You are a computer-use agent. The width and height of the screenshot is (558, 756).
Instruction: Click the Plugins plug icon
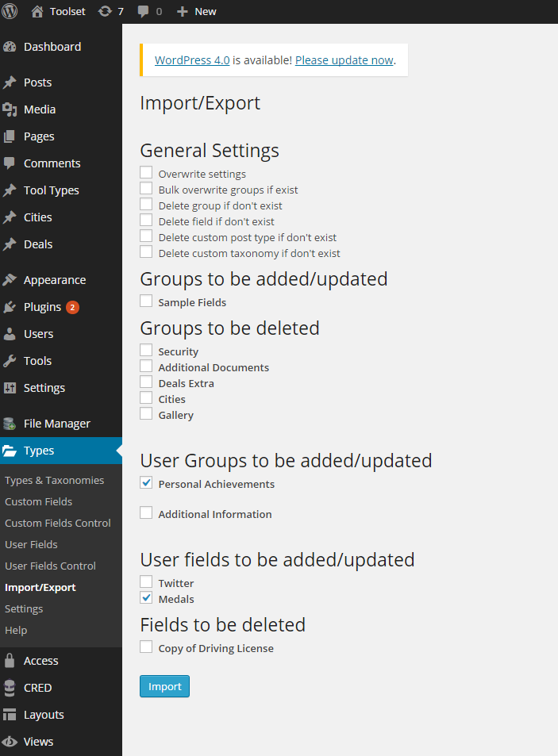[10, 307]
